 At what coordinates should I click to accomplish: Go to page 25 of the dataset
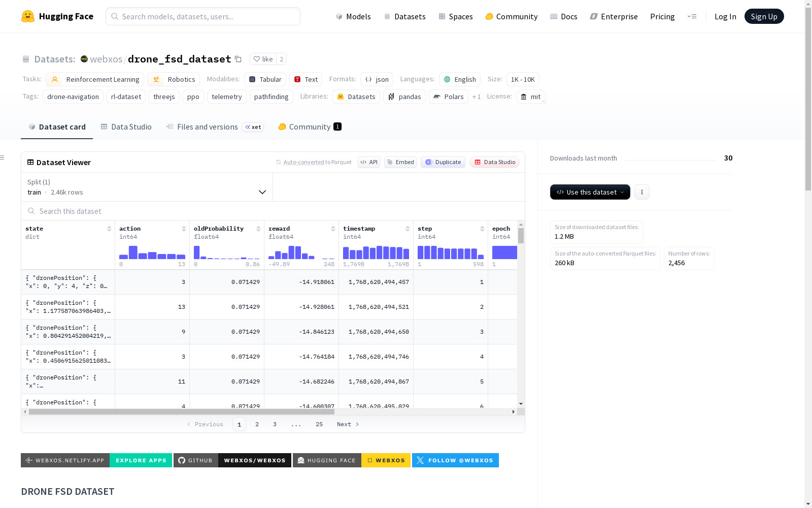tap(319, 424)
